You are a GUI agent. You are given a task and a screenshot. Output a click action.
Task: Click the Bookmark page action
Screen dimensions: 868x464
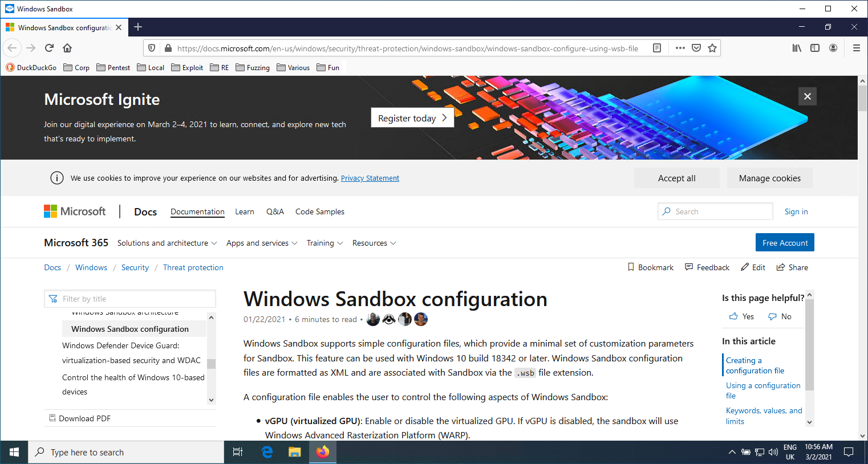click(x=650, y=267)
